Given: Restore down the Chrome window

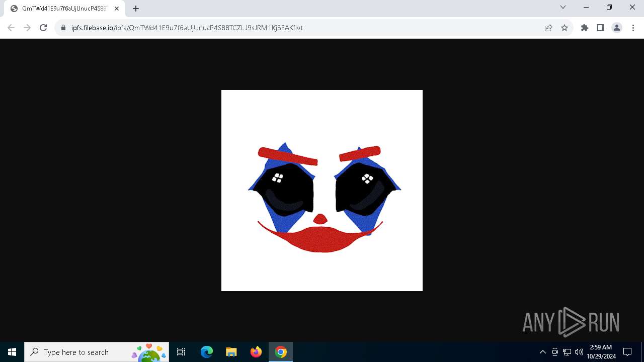Looking at the screenshot, I should click(x=609, y=7).
